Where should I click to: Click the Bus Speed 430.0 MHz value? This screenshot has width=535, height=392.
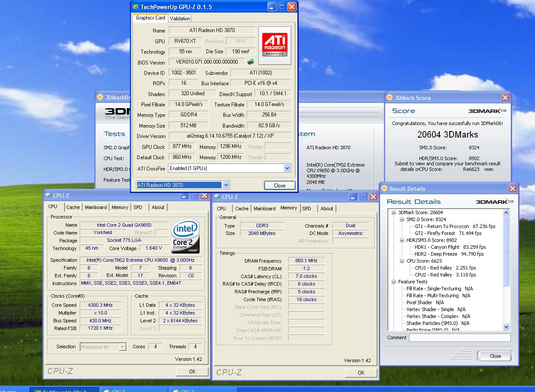pos(100,321)
